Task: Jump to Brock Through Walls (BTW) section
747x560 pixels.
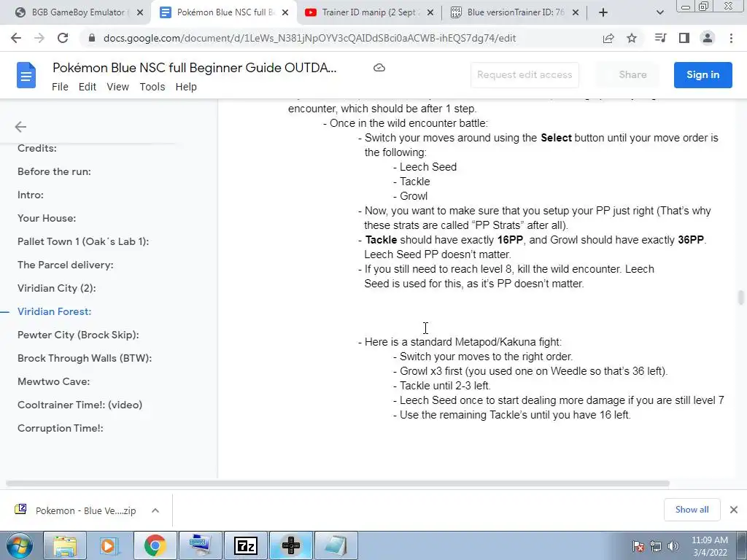Action: pos(85,358)
